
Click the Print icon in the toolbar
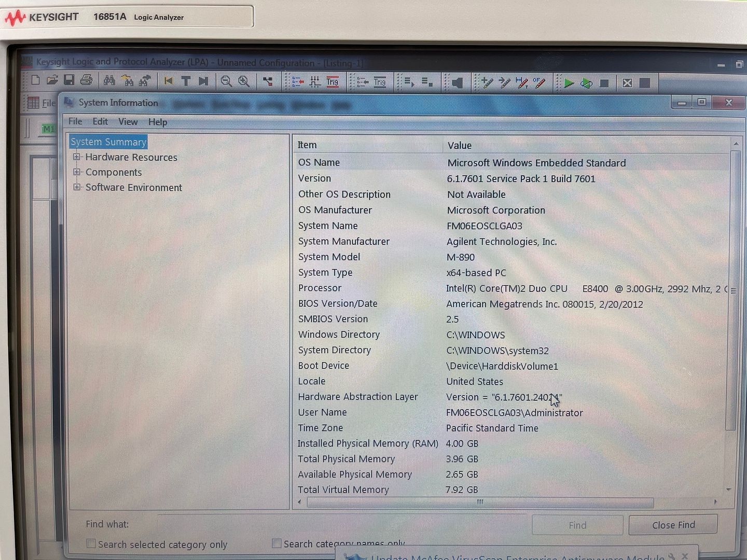(87, 80)
